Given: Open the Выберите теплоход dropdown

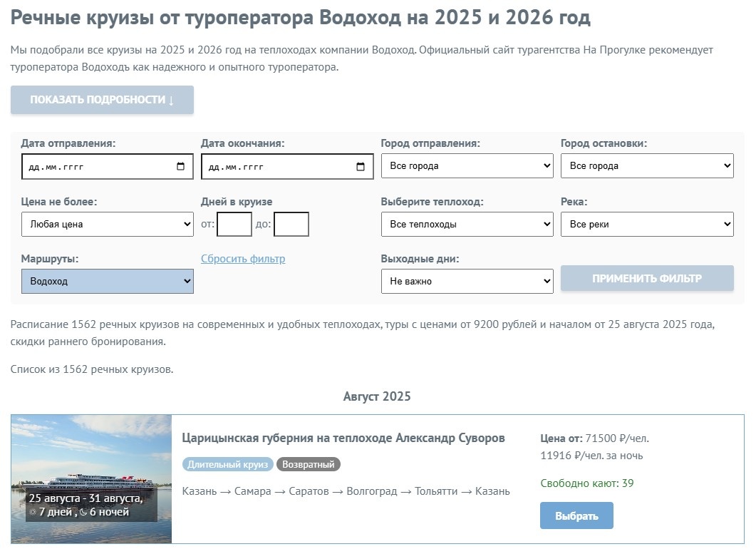Looking at the screenshot, I should pos(467,223).
